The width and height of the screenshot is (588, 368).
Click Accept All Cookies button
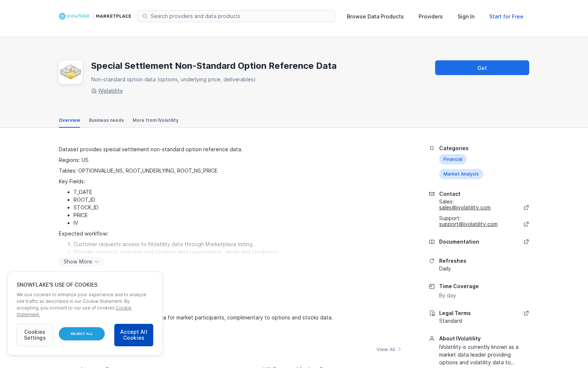pyautogui.click(x=134, y=335)
